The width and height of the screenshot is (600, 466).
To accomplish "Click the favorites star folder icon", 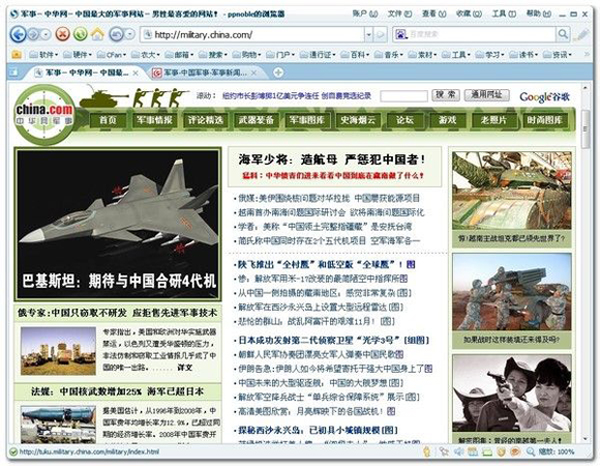I will (16, 55).
